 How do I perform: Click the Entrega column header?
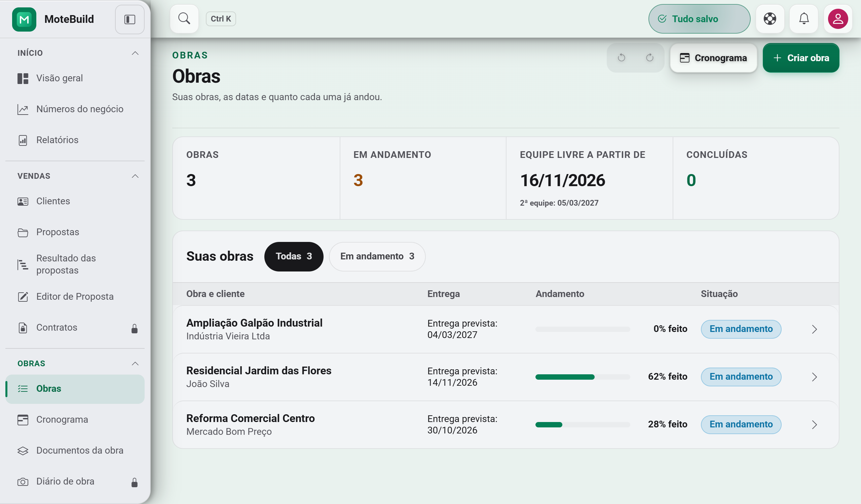pos(444,294)
